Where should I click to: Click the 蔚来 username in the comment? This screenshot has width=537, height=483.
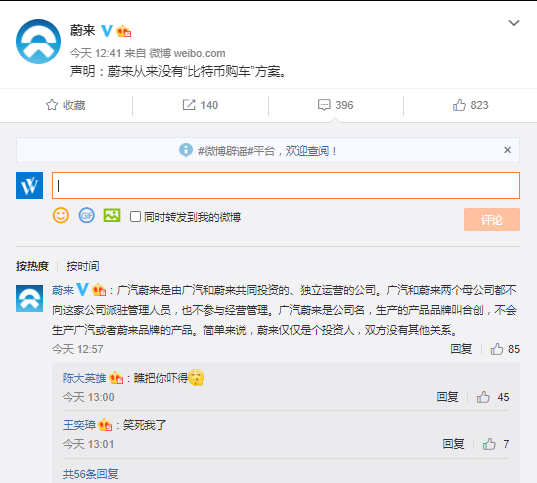[x=63, y=290]
